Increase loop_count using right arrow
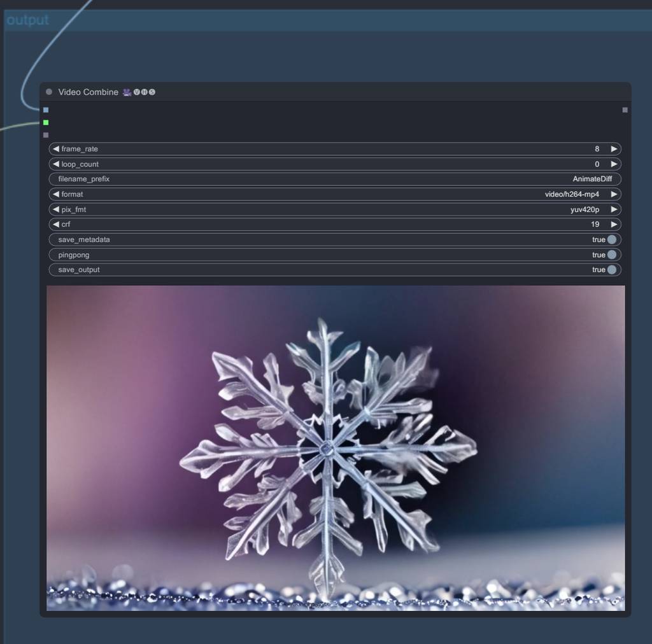This screenshot has height=644, width=652. pyautogui.click(x=614, y=164)
